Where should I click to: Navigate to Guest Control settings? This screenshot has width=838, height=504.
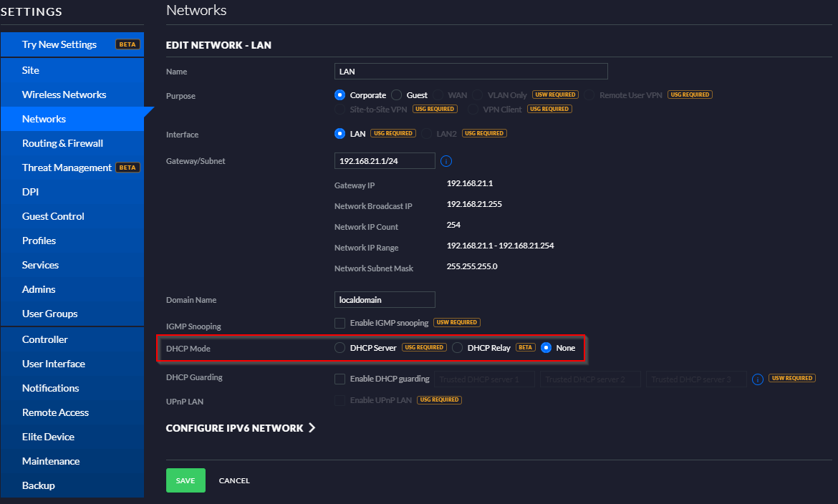tap(53, 216)
